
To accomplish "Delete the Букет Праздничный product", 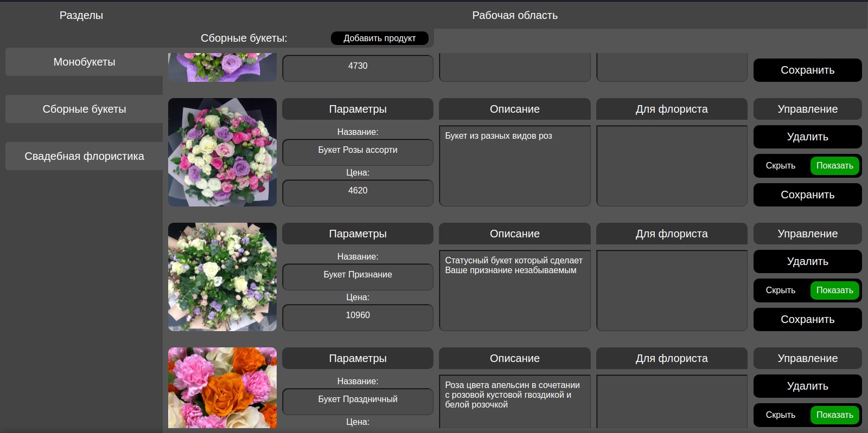I will click(808, 386).
